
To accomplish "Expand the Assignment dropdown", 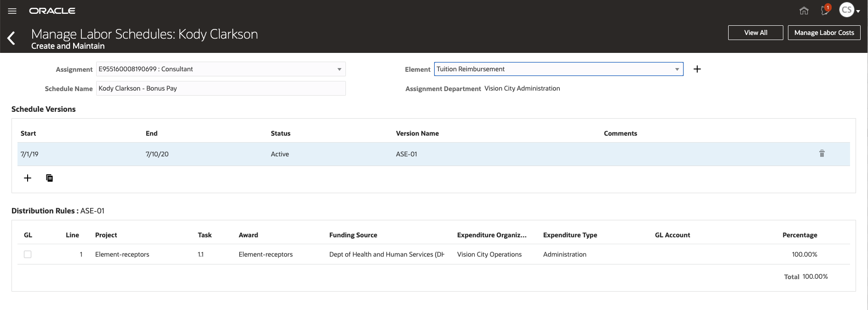I will pos(339,69).
